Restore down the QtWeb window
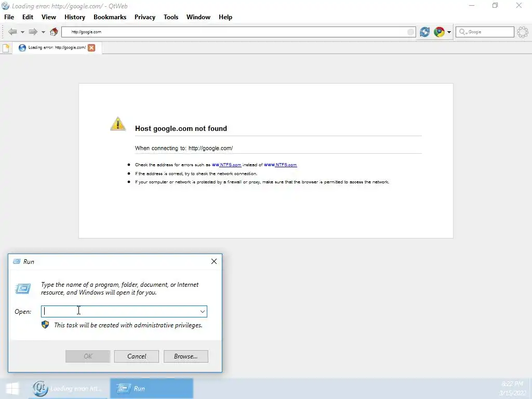This screenshot has width=532, height=399. (495, 5)
